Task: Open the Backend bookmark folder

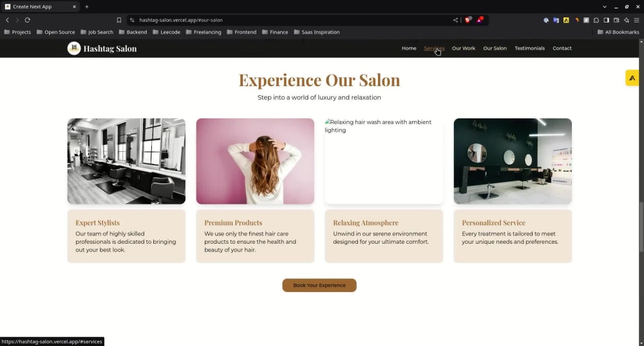Action: coord(133,32)
